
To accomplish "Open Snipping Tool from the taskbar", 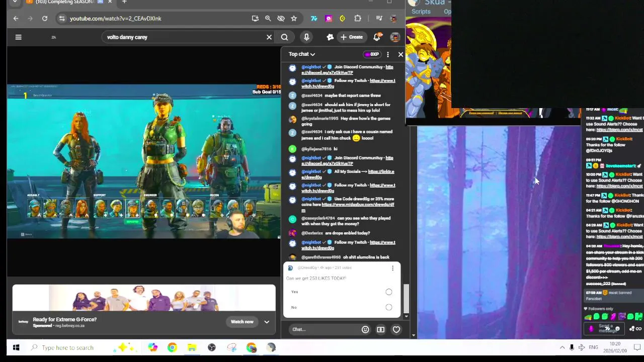I will (x=231, y=347).
